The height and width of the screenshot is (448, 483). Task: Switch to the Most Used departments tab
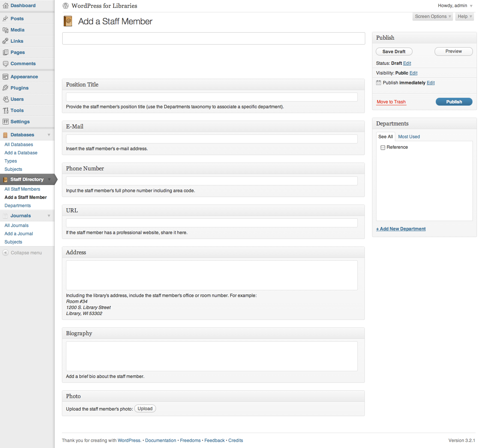409,137
